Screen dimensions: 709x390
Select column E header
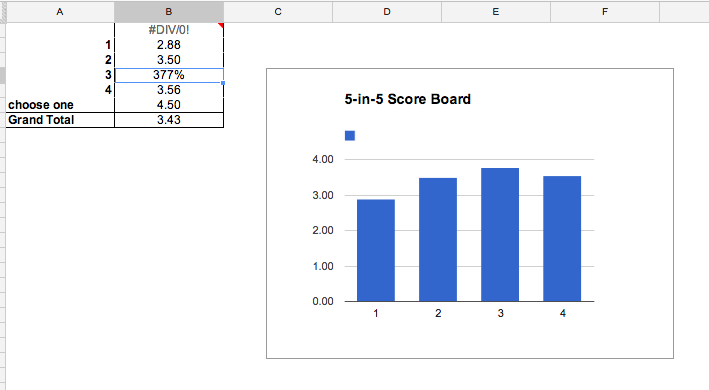coord(496,12)
